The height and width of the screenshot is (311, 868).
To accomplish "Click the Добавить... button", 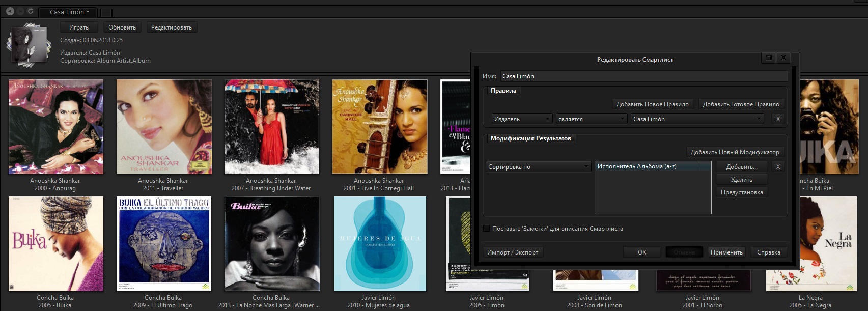I will pos(742,167).
